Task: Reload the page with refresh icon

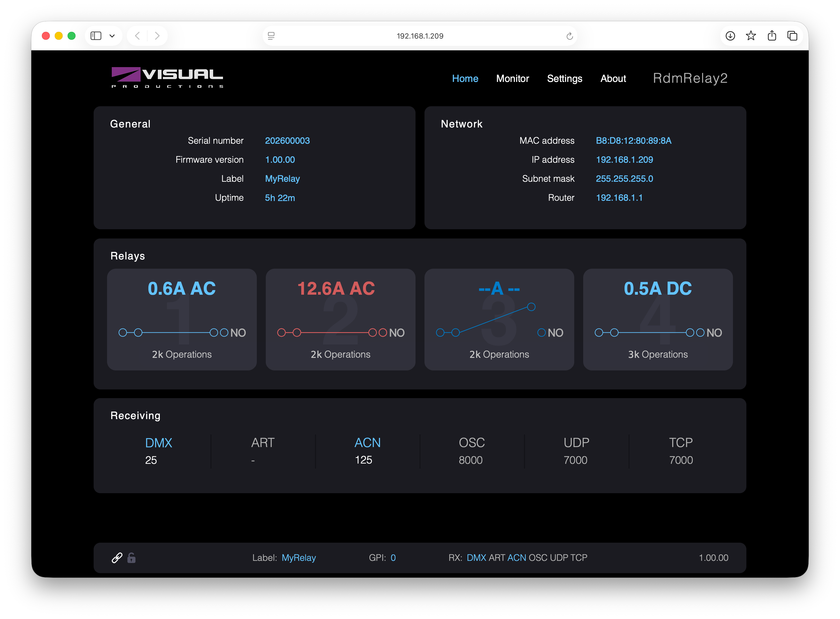Action: tap(569, 36)
